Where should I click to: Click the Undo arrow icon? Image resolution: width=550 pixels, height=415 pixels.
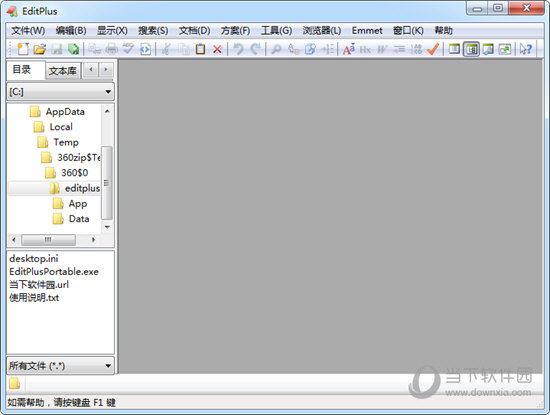pyautogui.click(x=239, y=49)
